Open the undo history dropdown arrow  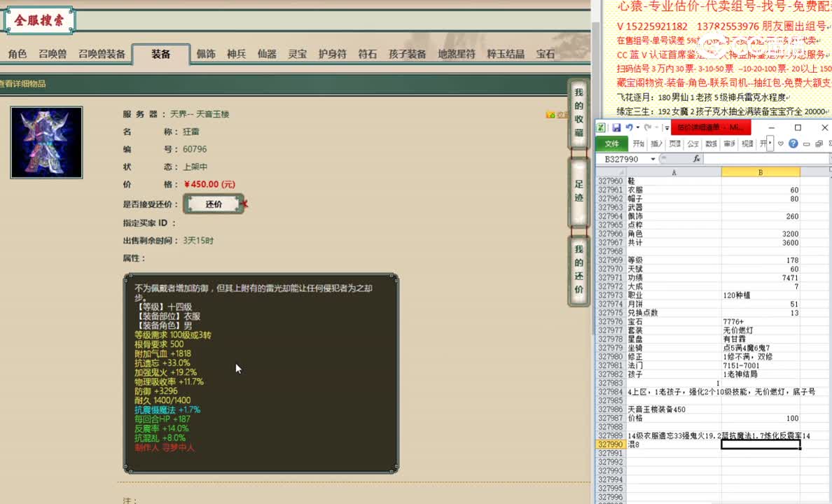[638, 127]
